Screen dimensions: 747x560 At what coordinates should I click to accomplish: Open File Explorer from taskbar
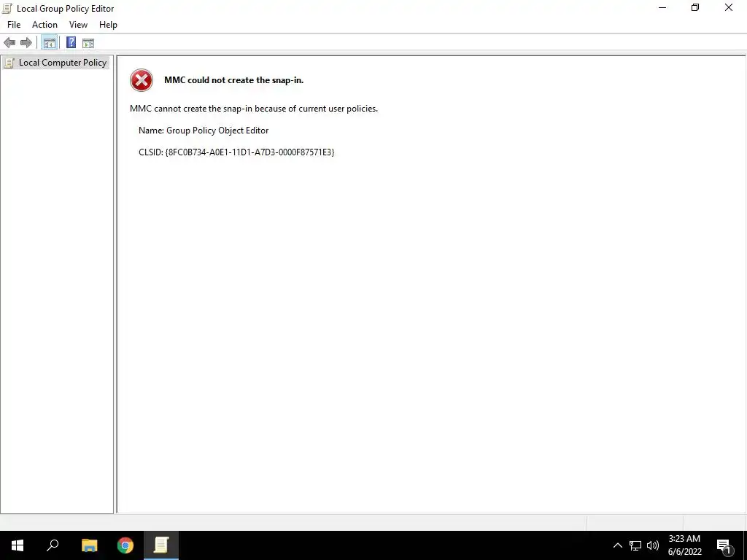coord(89,545)
